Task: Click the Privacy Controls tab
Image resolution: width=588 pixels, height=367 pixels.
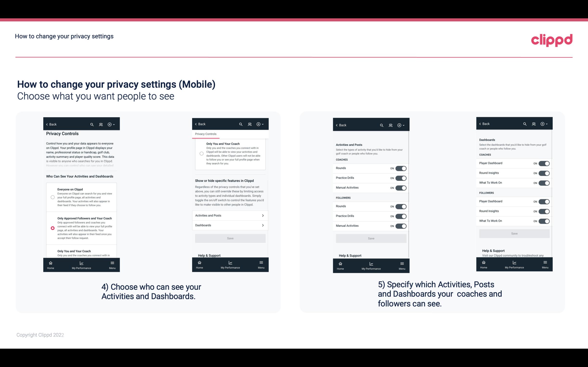Action: point(206,134)
